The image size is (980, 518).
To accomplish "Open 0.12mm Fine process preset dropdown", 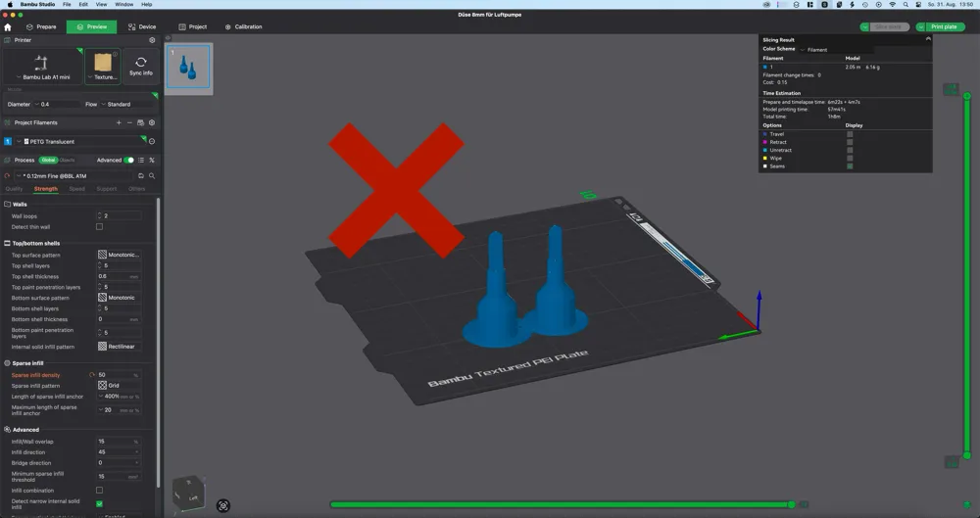I will (x=73, y=176).
